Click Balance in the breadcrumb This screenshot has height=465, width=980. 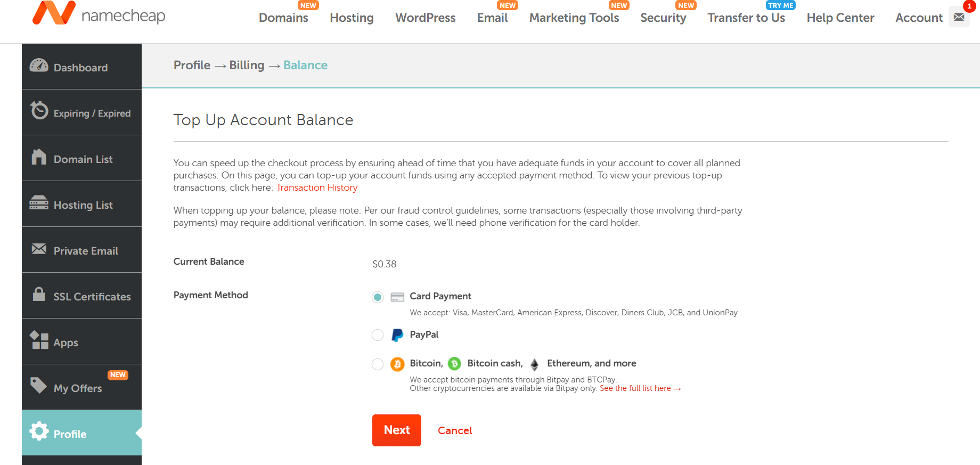pyautogui.click(x=305, y=65)
